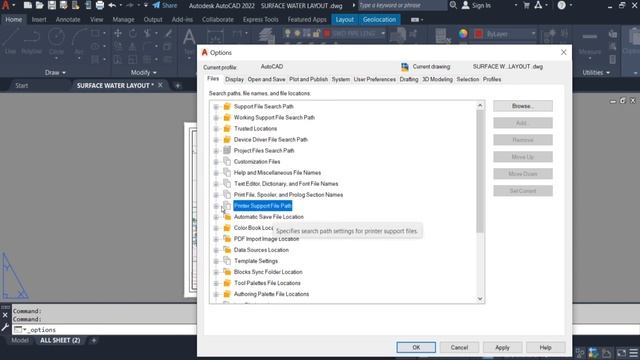Image resolution: width=640 pixels, height=360 pixels.
Task: Select Tool Palettes File Locations item
Action: point(267,283)
